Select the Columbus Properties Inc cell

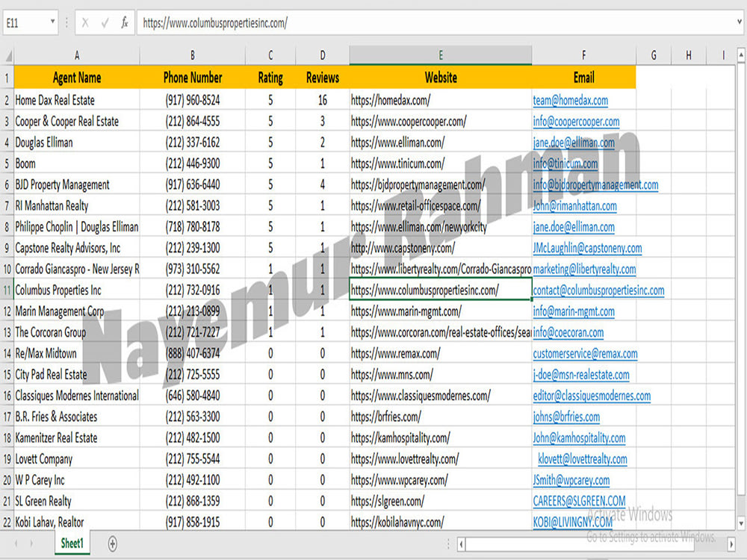click(x=77, y=290)
